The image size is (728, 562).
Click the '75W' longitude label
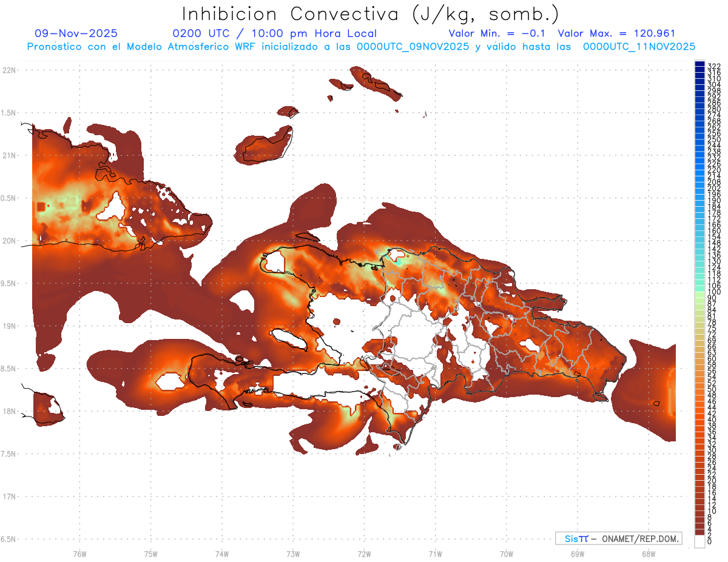150,554
